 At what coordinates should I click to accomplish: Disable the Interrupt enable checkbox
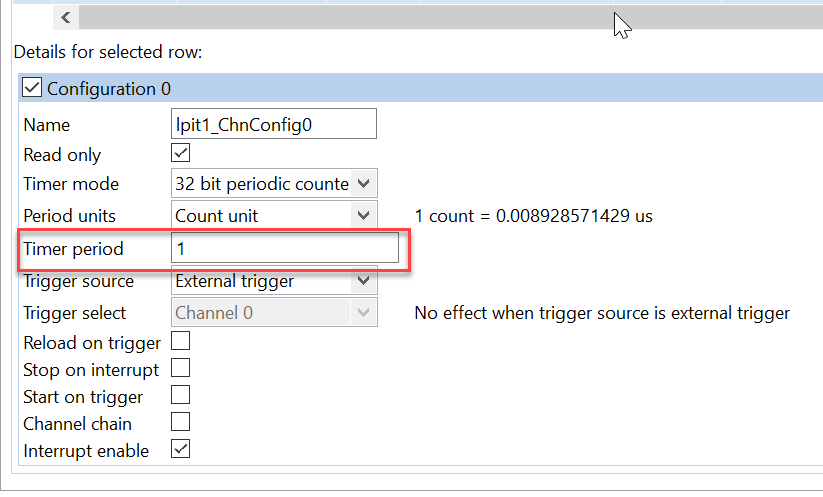click(181, 450)
